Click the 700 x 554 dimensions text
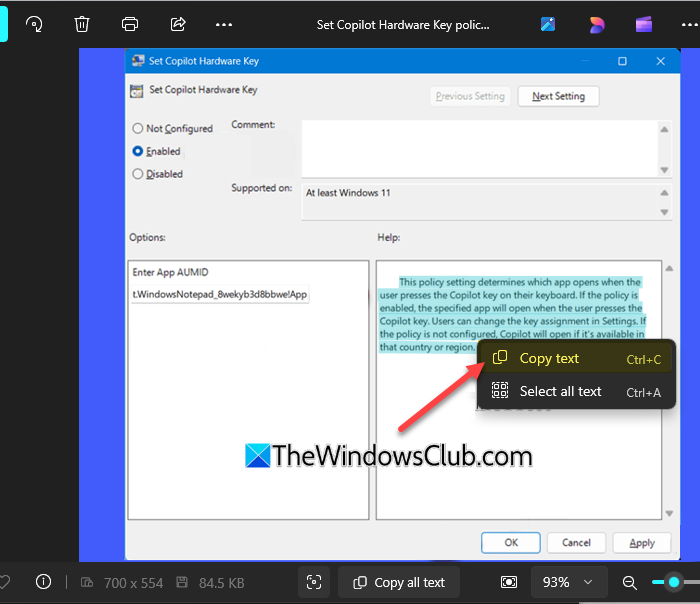This screenshot has width=700, height=604. [133, 583]
